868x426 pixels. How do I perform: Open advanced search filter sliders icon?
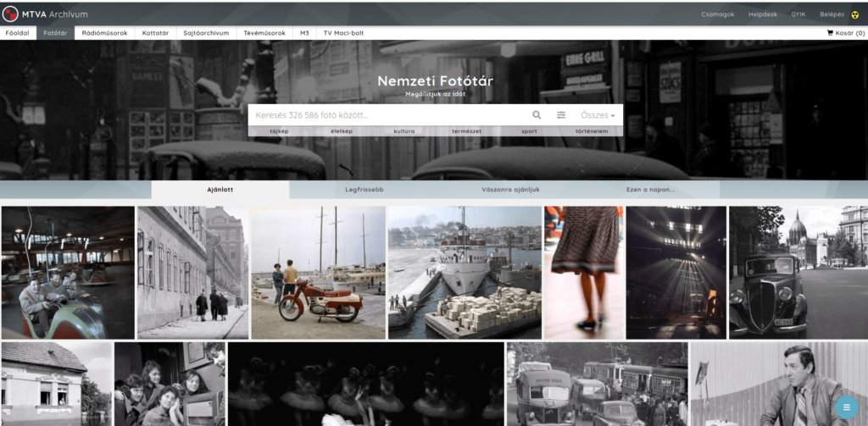[x=561, y=114]
